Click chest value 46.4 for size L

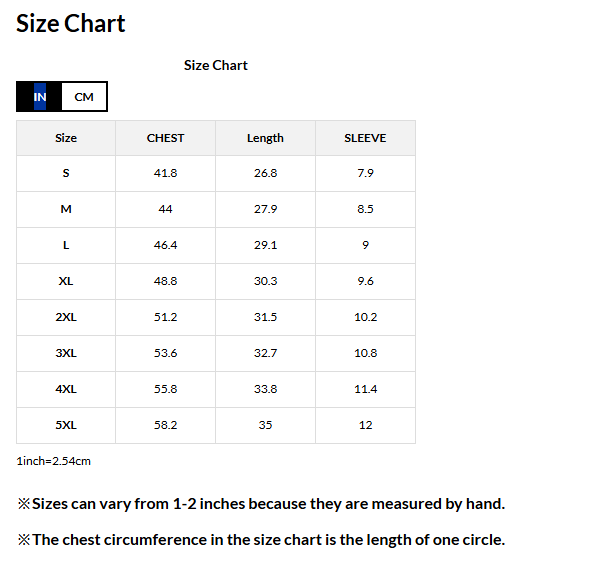(165, 245)
